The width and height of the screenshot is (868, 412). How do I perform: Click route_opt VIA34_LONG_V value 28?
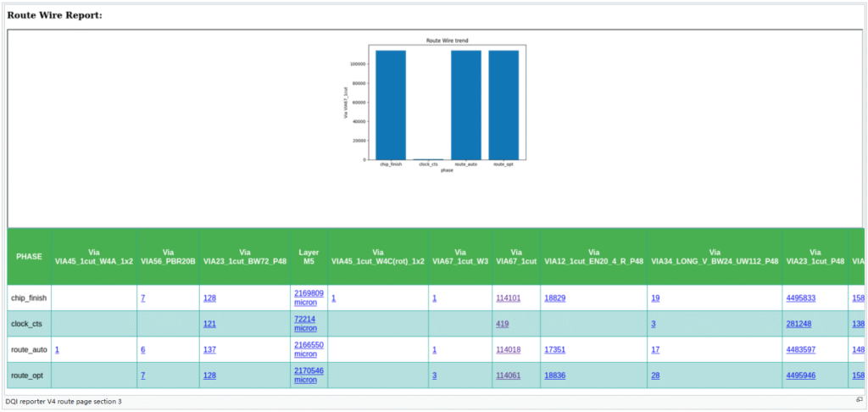(655, 375)
